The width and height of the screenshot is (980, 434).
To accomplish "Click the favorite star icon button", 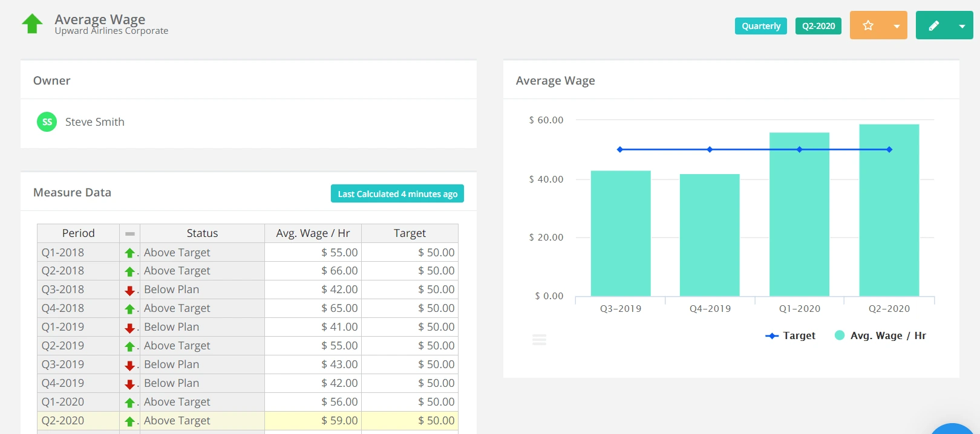I will click(868, 25).
